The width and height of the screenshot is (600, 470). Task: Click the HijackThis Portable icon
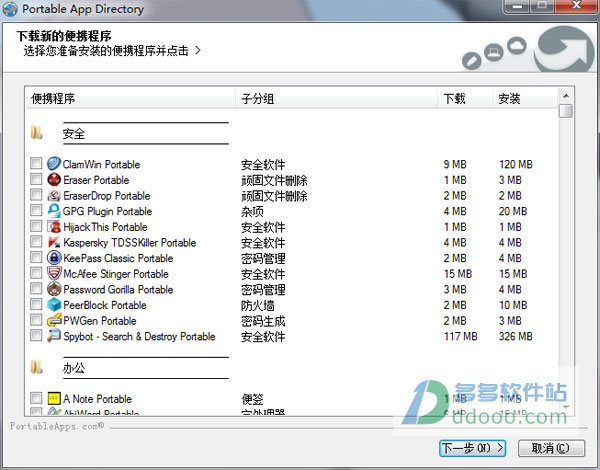[x=54, y=226]
